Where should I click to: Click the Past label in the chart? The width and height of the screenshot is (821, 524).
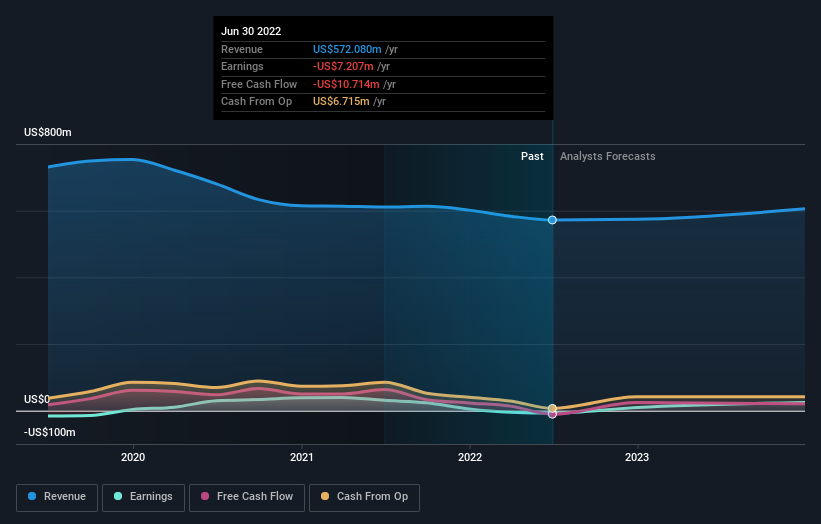[532, 157]
